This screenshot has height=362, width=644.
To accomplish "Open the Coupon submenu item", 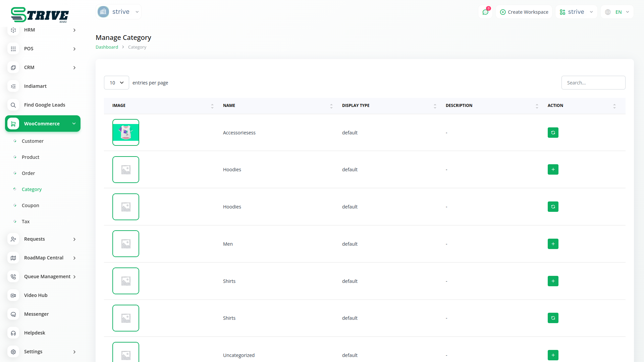I will pos(31,205).
